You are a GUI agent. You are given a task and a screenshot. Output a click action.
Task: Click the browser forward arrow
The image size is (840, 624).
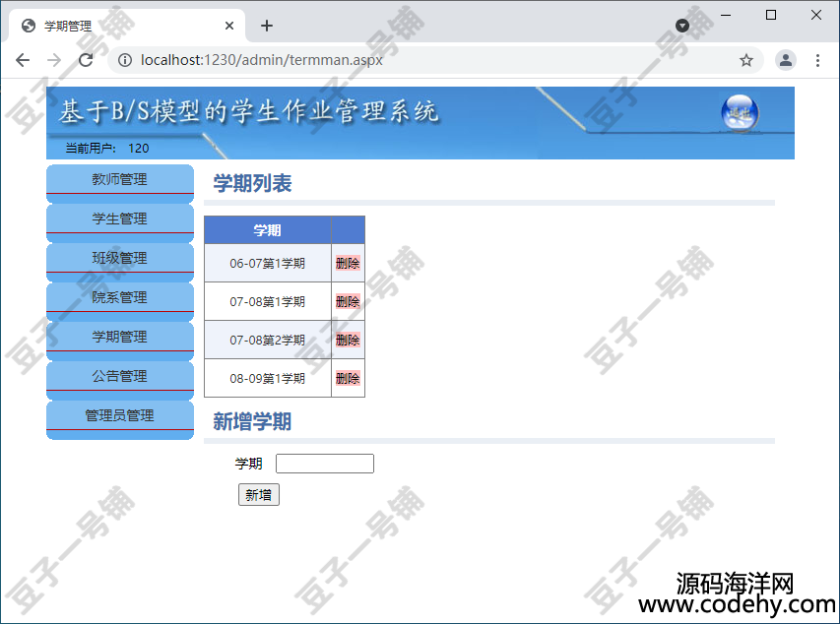[54, 60]
